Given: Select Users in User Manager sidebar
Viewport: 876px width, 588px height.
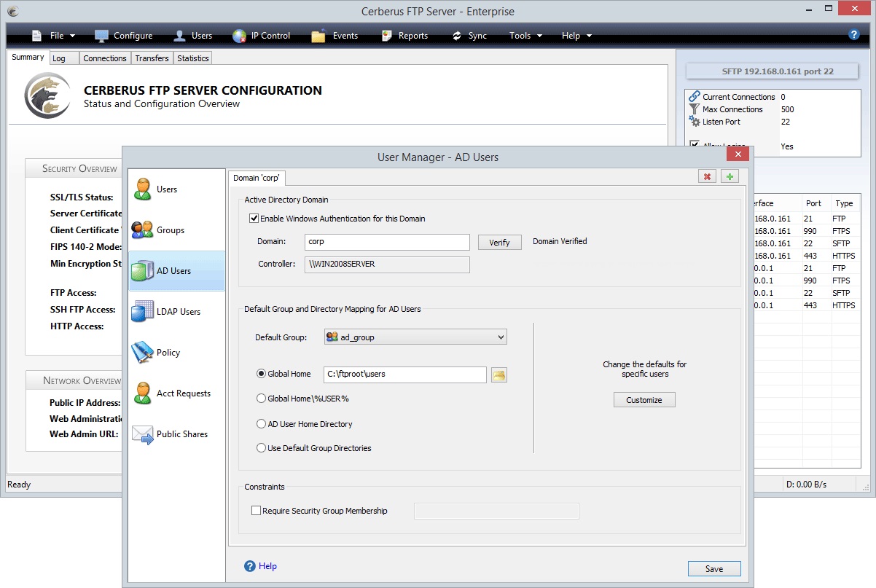Looking at the screenshot, I should click(176, 189).
